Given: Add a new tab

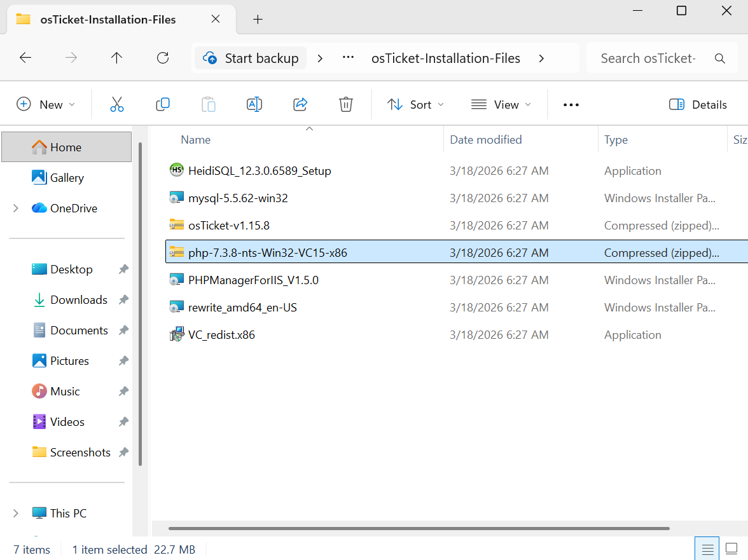Looking at the screenshot, I should pos(258,20).
